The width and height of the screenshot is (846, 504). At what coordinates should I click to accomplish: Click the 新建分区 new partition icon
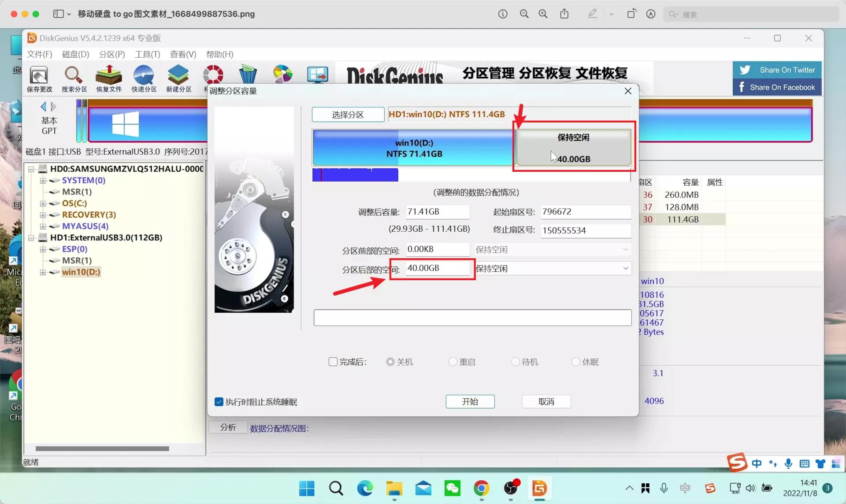point(178,78)
